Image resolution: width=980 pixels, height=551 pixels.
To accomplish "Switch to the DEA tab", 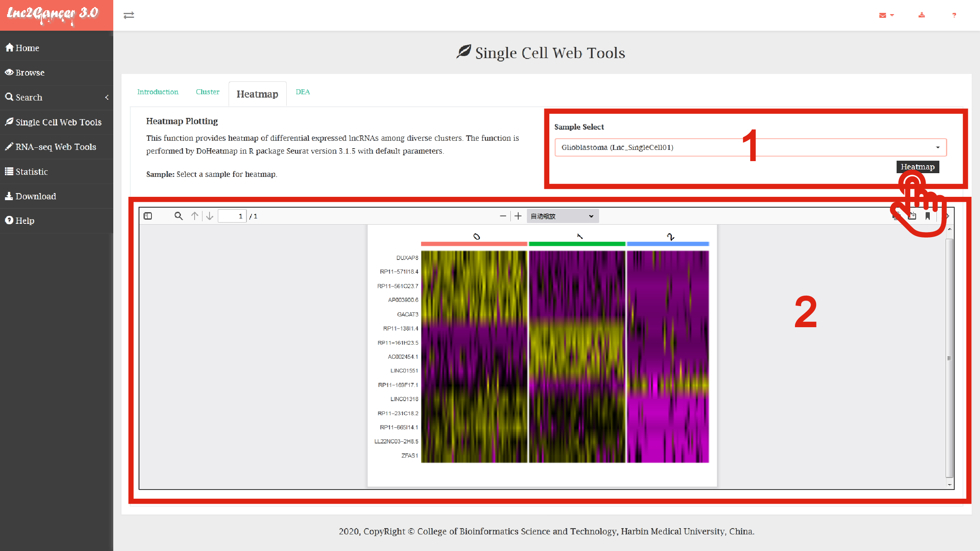I will click(x=302, y=92).
